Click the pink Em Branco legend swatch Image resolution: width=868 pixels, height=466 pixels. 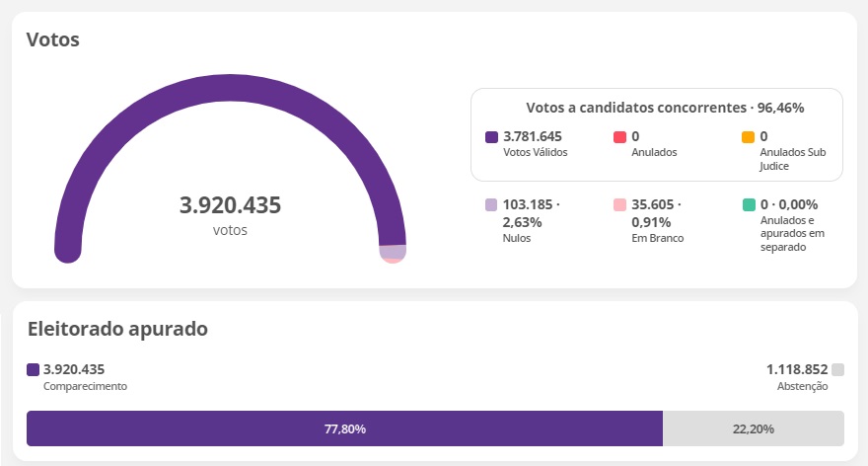click(x=619, y=205)
